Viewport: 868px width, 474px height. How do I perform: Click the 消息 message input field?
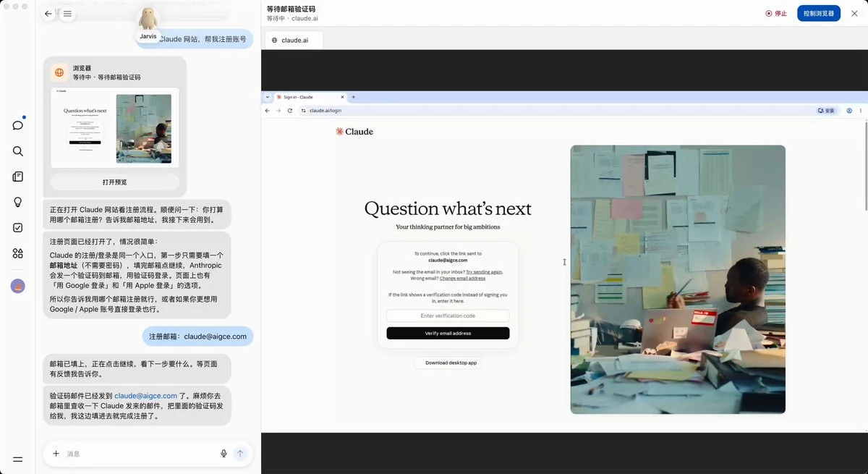coord(141,454)
